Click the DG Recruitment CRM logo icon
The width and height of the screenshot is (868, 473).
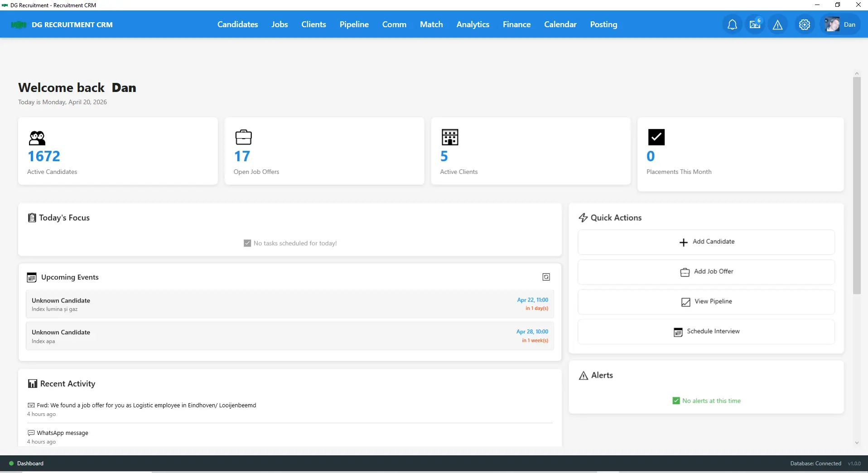coord(19,24)
